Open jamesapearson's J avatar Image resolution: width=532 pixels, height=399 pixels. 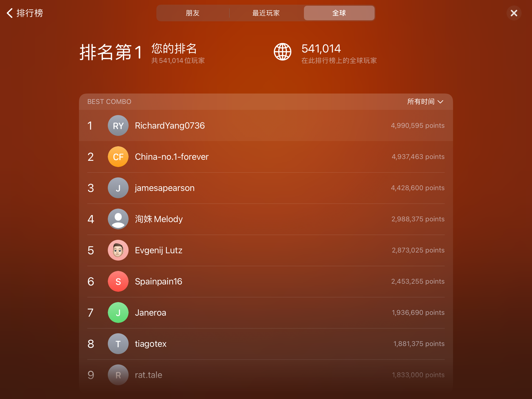(x=118, y=188)
